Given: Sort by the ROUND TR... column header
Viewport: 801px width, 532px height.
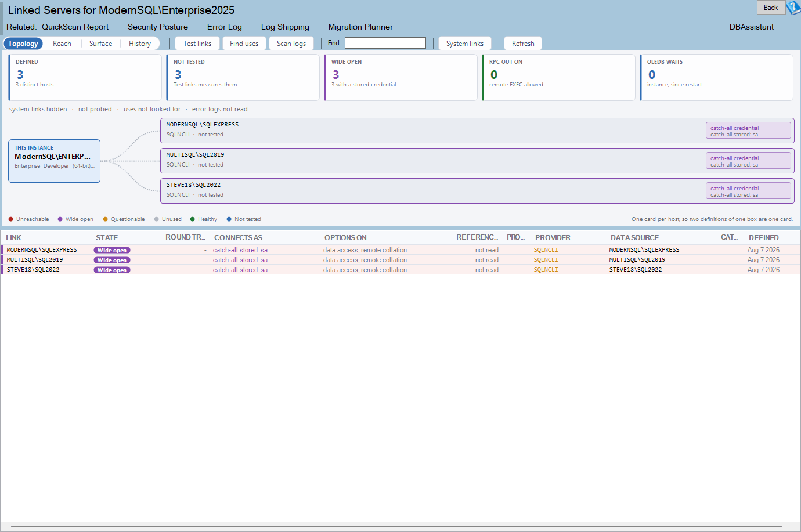Looking at the screenshot, I should tap(185, 237).
